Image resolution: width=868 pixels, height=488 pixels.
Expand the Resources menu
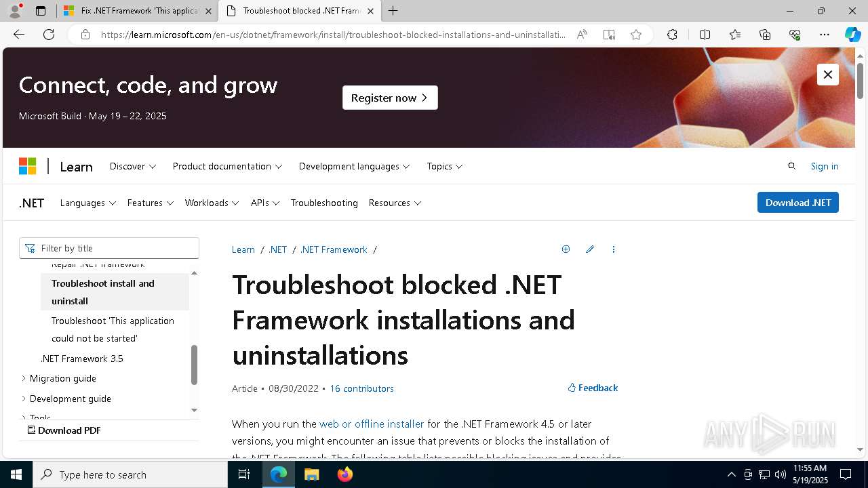pyautogui.click(x=395, y=203)
